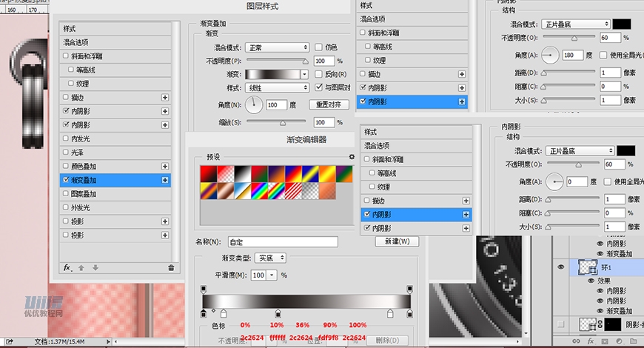Open the 正片叠底 dropdown above the 0 degree angle

point(580,151)
